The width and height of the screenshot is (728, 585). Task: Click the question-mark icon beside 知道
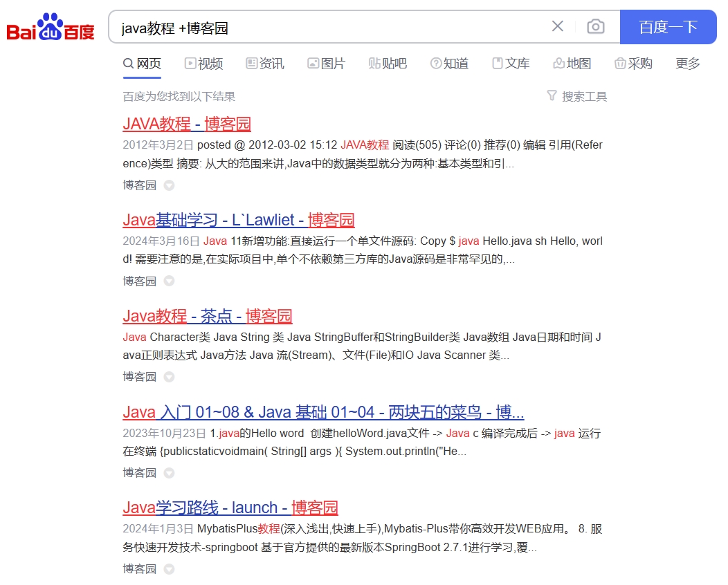435,63
